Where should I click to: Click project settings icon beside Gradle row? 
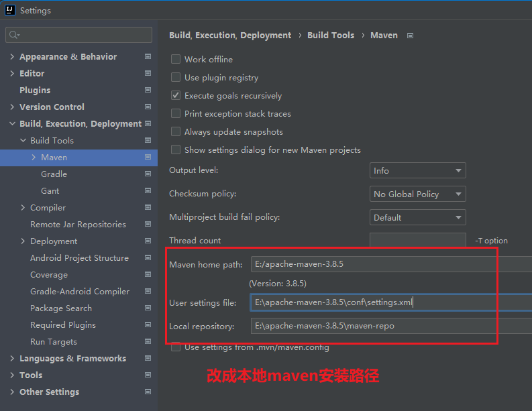click(x=148, y=174)
